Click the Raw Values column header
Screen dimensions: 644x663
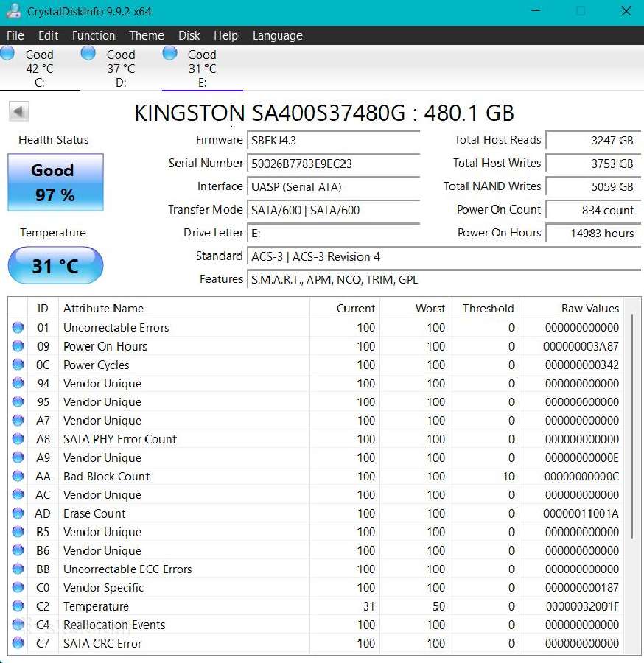572,308
